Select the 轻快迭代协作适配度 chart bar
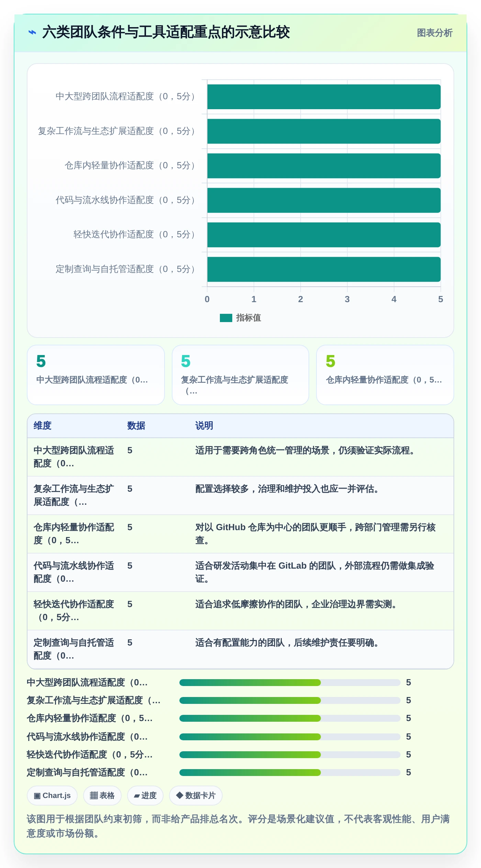The width and height of the screenshot is (481, 868). (324, 235)
